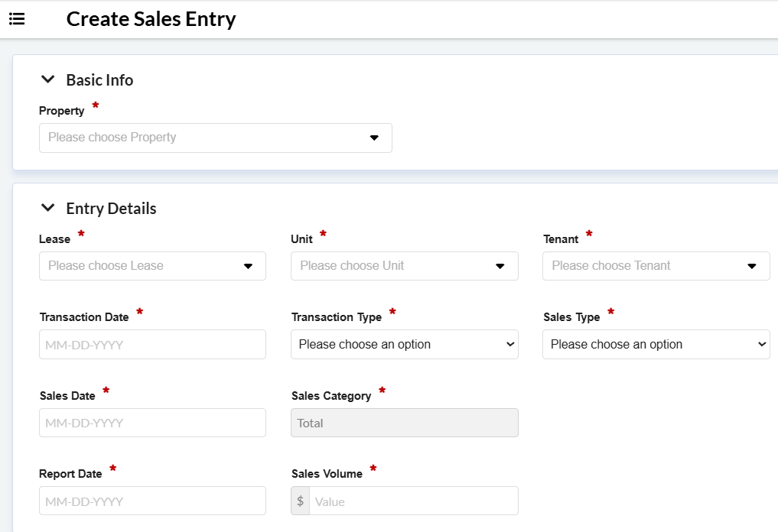Image resolution: width=778 pixels, height=532 pixels.
Task: Click the Create Sales Entry page title
Action: point(151,19)
